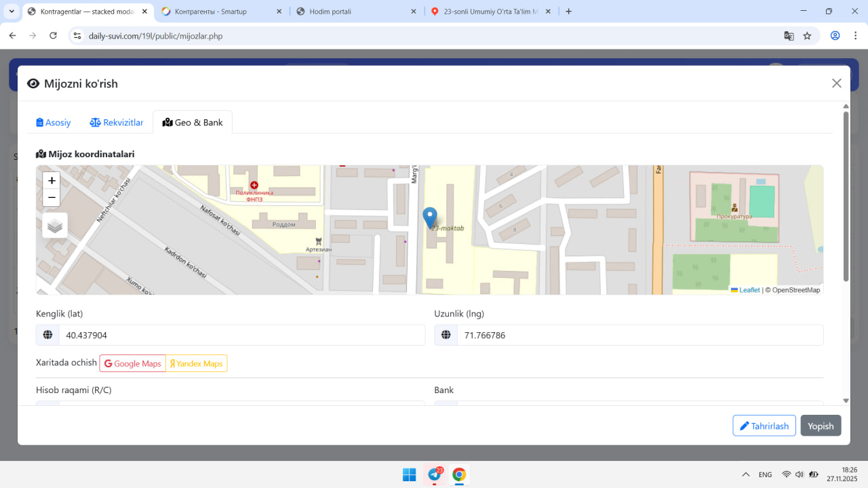The height and width of the screenshot is (488, 868).
Task: Show hidden system tray icons
Action: (x=746, y=474)
